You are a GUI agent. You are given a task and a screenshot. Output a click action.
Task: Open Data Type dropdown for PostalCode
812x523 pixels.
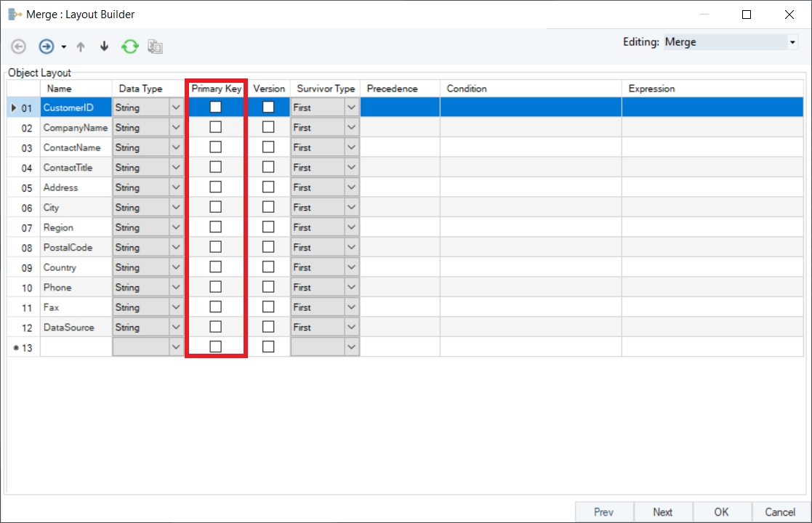click(x=176, y=247)
